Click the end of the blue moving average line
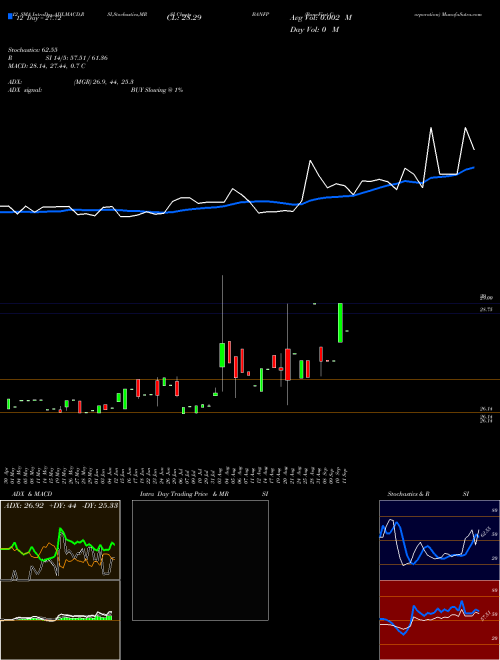 click(x=474, y=167)
